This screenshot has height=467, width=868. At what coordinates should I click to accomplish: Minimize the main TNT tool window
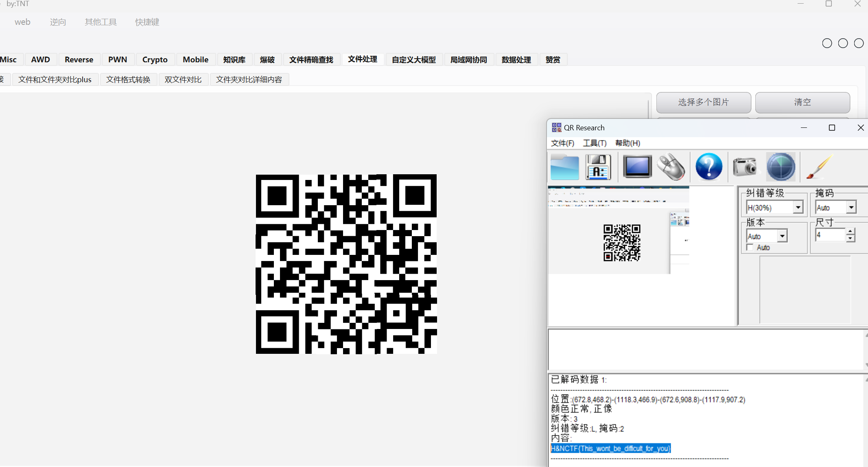pyautogui.click(x=800, y=4)
